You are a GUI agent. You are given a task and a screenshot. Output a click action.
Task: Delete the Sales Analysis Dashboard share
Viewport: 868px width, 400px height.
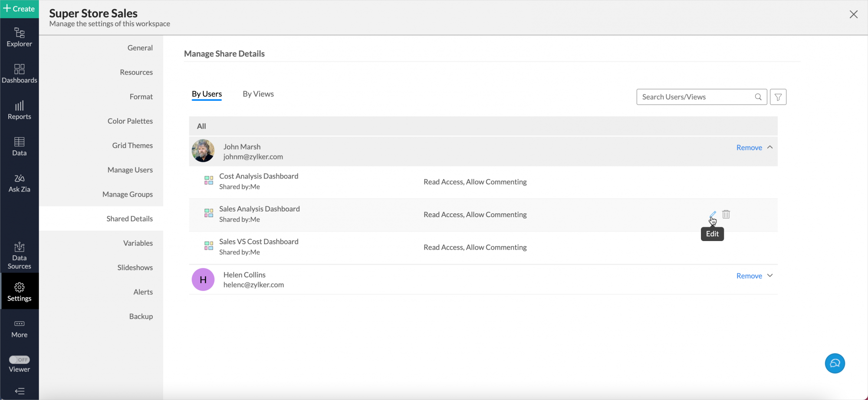726,214
